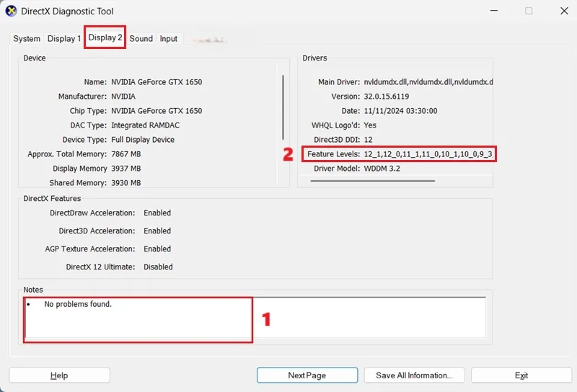The image size is (577, 392).
Task: Click Chip Type value NVIDIA GeForce GTX 1650
Action: pos(157,111)
